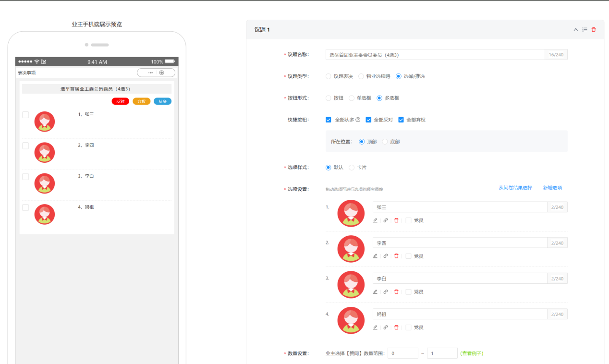Click the link icon under 张三
The height and width of the screenshot is (364, 609).
point(386,220)
